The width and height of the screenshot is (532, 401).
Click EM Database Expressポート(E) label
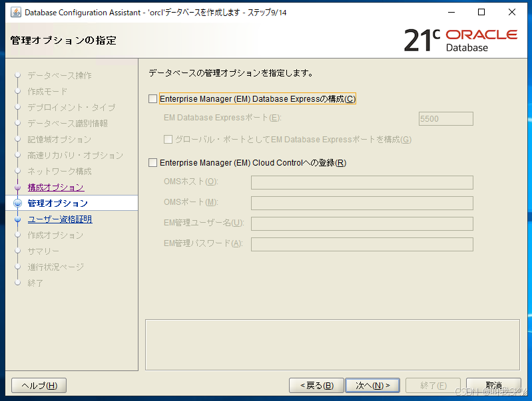222,118
